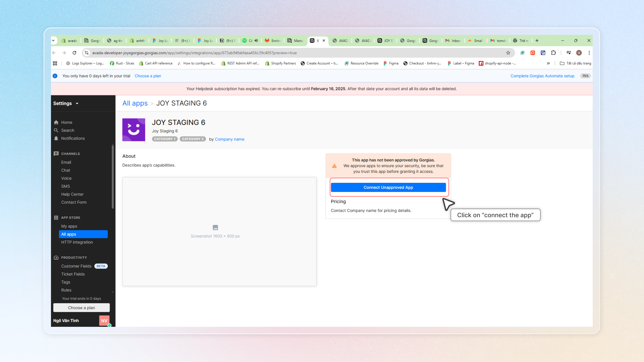The width and height of the screenshot is (644, 362).
Task: Follow the Company name link
Action: [x=229, y=139]
